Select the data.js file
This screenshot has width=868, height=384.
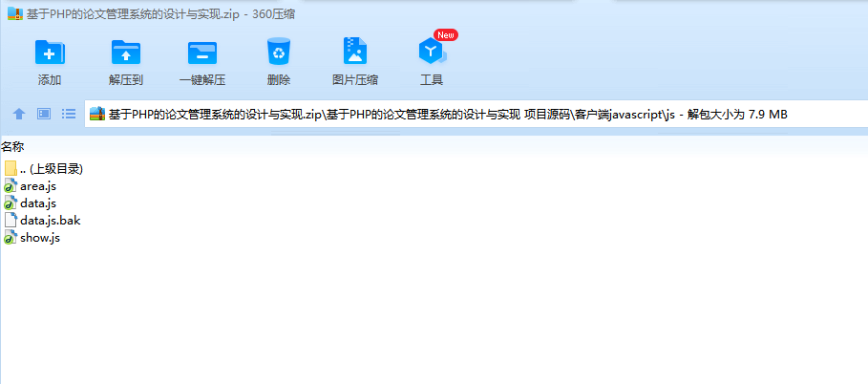pyautogui.click(x=37, y=203)
